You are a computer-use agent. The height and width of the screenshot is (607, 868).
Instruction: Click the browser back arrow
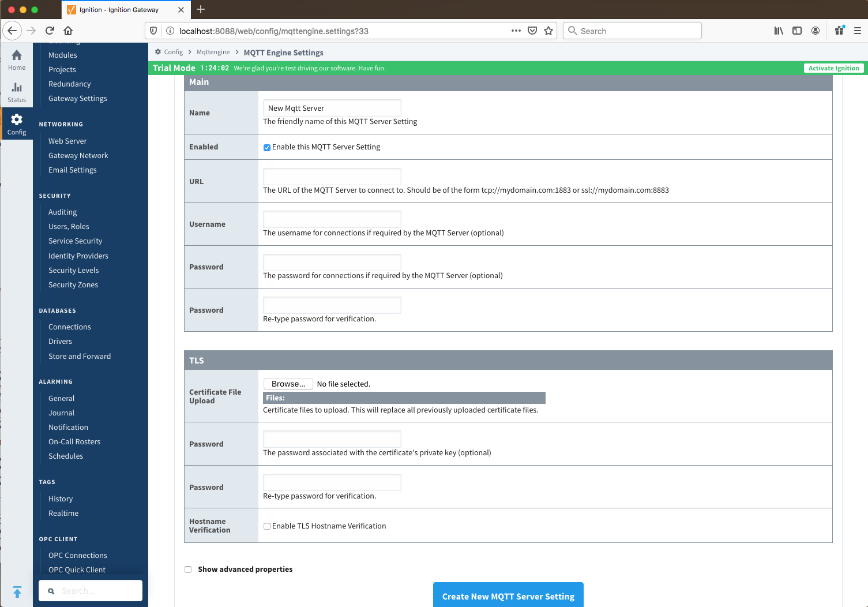[x=12, y=31]
